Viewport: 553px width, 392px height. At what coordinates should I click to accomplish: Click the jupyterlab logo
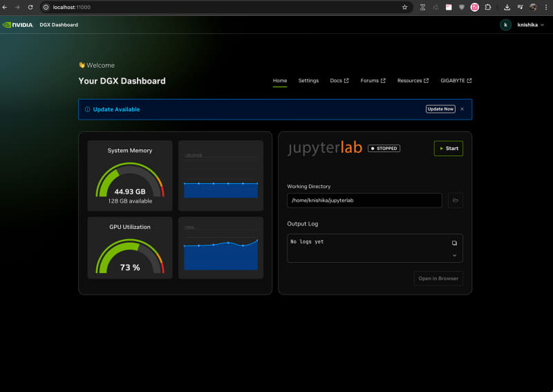(325, 147)
